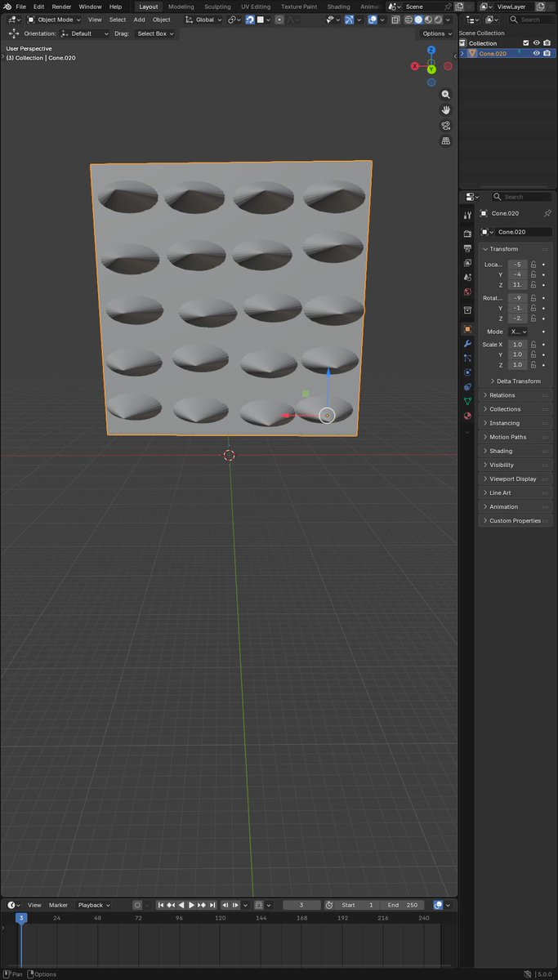The height and width of the screenshot is (980, 558).
Task: Toggle lock on Location X
Action: pyautogui.click(x=533, y=265)
